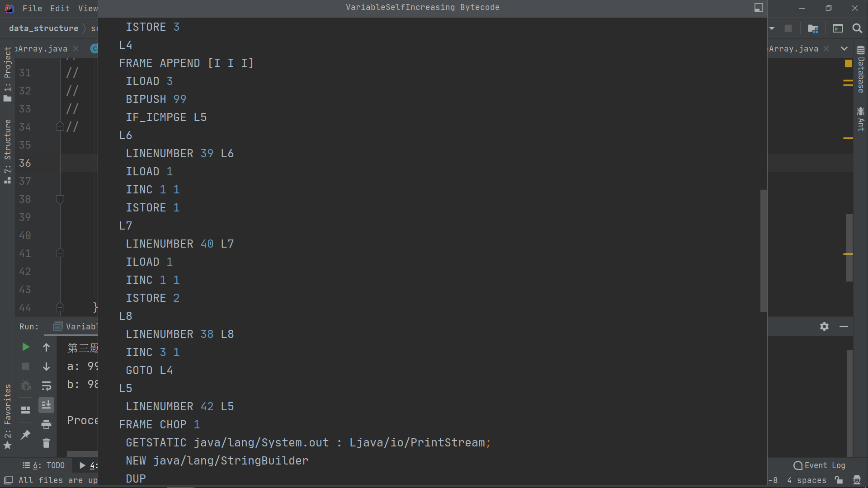Rerun the program with green play button
The width and height of the screenshot is (868, 488).
coord(25,347)
